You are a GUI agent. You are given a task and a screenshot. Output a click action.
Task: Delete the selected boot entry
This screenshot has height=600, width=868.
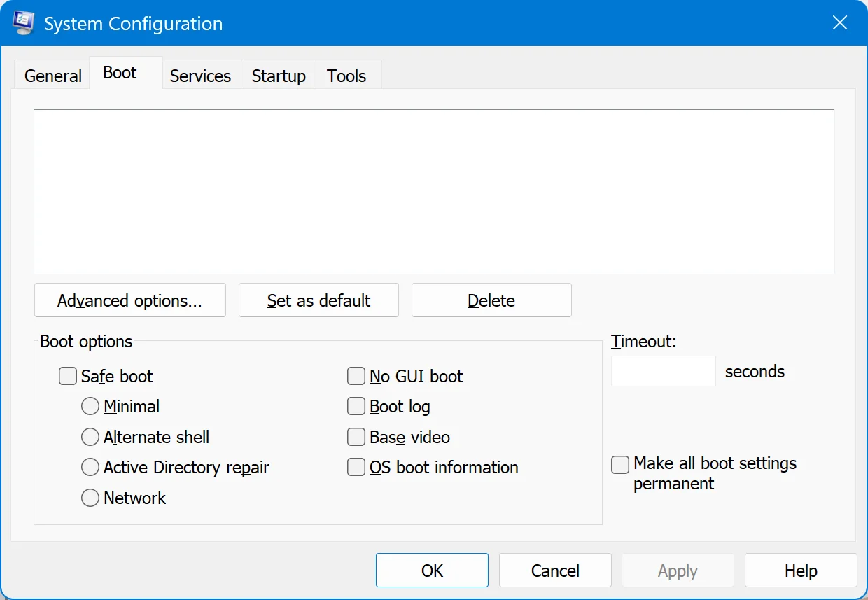coord(491,300)
